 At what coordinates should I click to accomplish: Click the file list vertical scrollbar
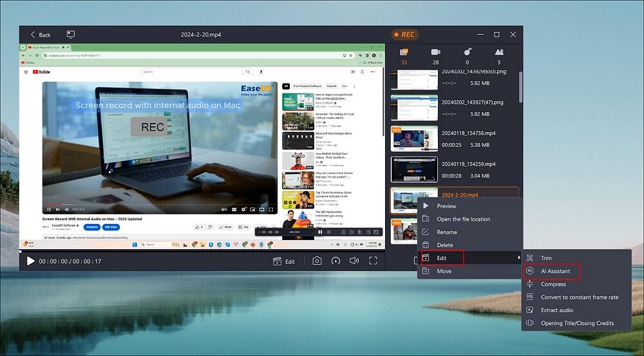tap(521, 87)
